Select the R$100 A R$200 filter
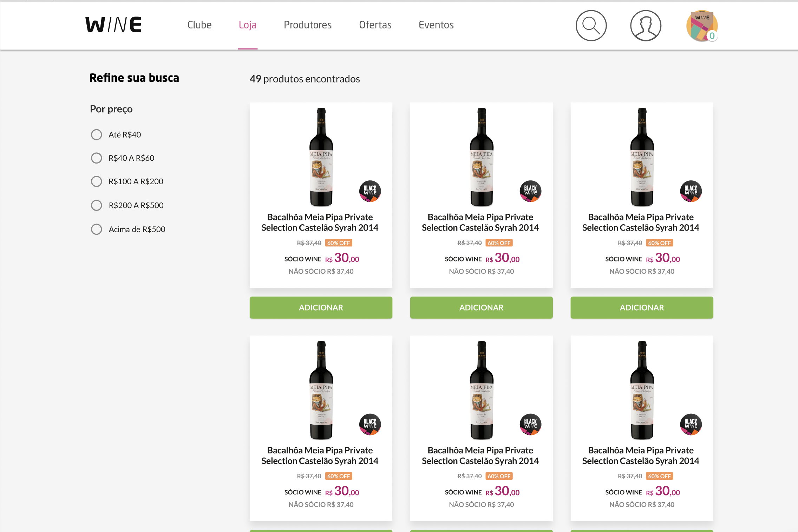The height and width of the screenshot is (532, 798). click(x=97, y=181)
